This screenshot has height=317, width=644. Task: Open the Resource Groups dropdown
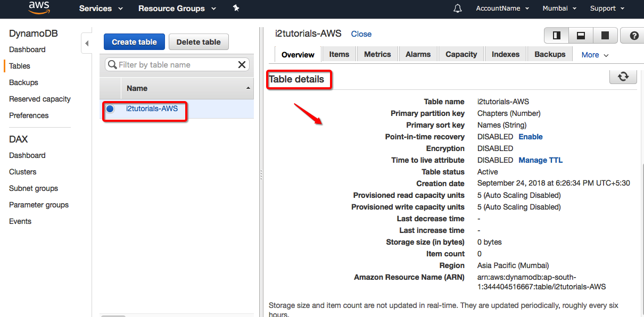[x=177, y=9]
